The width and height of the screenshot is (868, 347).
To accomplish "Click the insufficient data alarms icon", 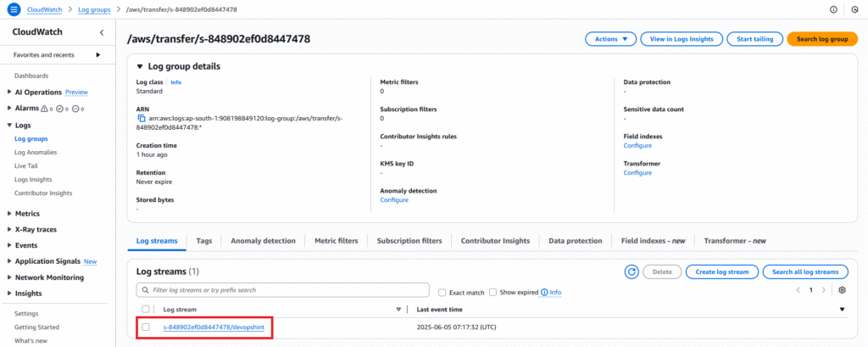I will [75, 109].
